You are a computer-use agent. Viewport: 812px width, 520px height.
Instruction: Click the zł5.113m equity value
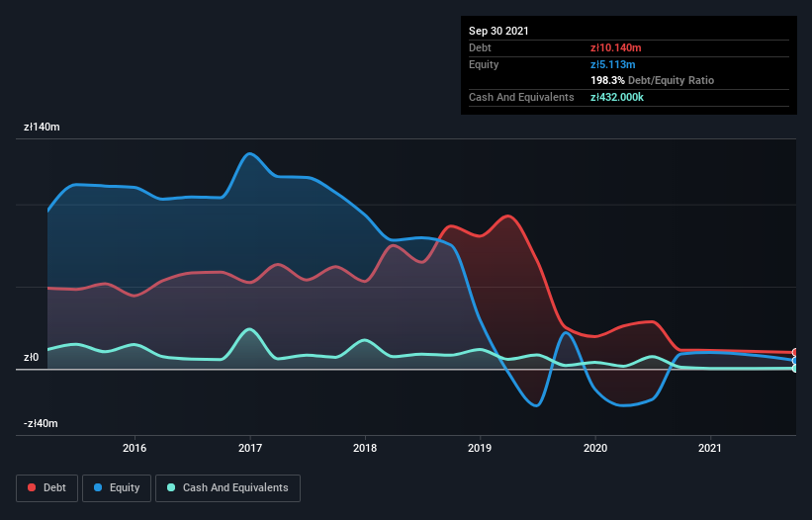[612, 64]
